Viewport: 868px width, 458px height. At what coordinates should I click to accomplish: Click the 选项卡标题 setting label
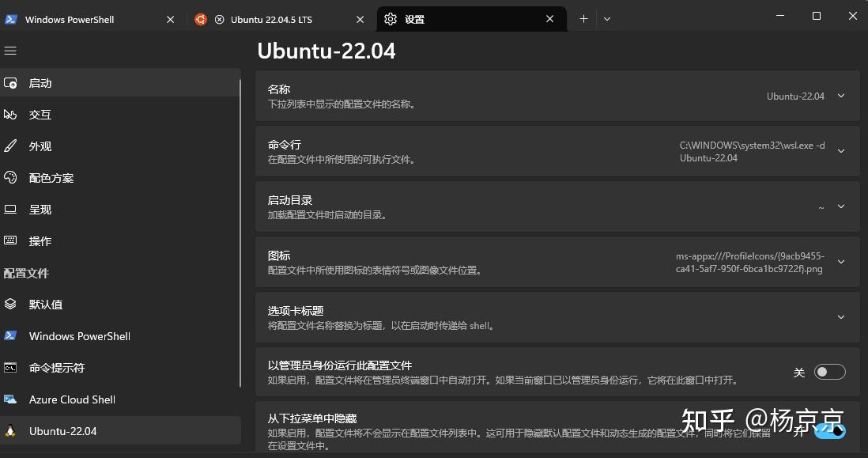click(296, 311)
